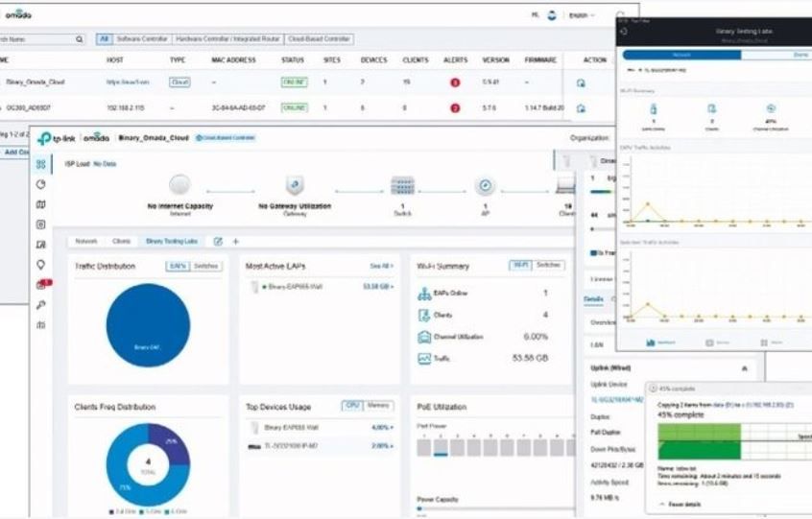Click PoE port 2 in Port Power
Viewport: 812px width, 519px height.
click(x=441, y=447)
